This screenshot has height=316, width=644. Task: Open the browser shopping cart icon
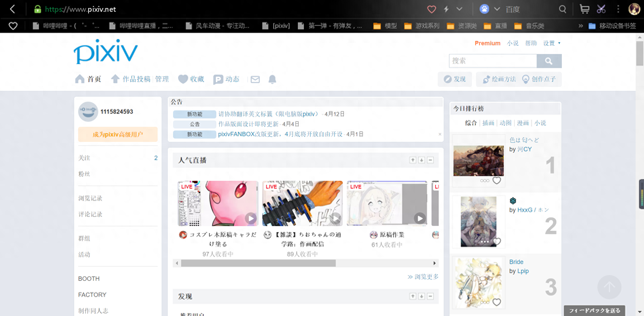584,9
